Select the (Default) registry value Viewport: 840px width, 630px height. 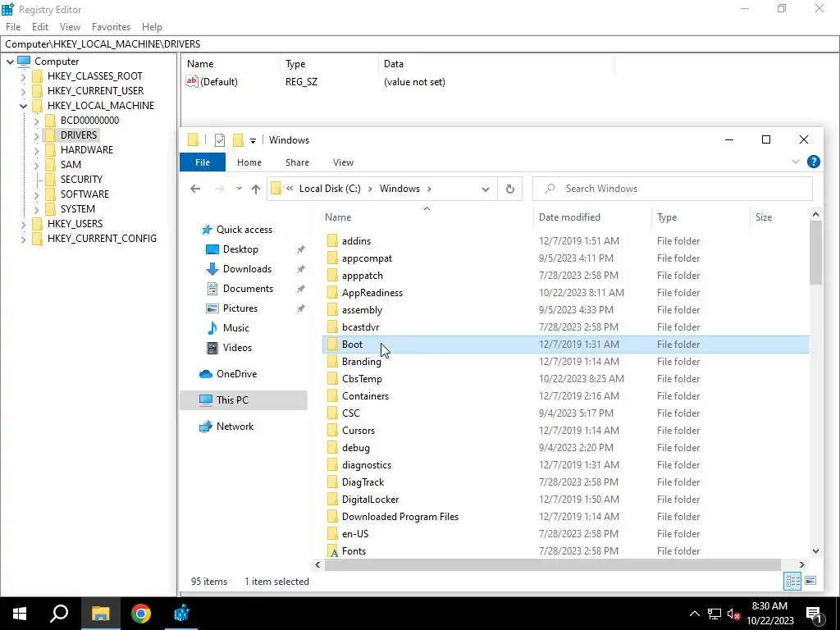click(218, 82)
